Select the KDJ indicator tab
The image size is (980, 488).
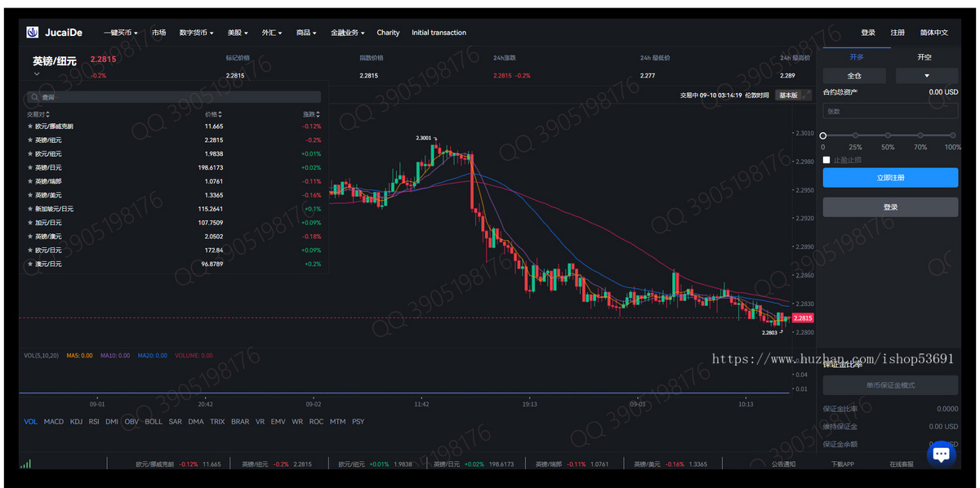[76, 422]
